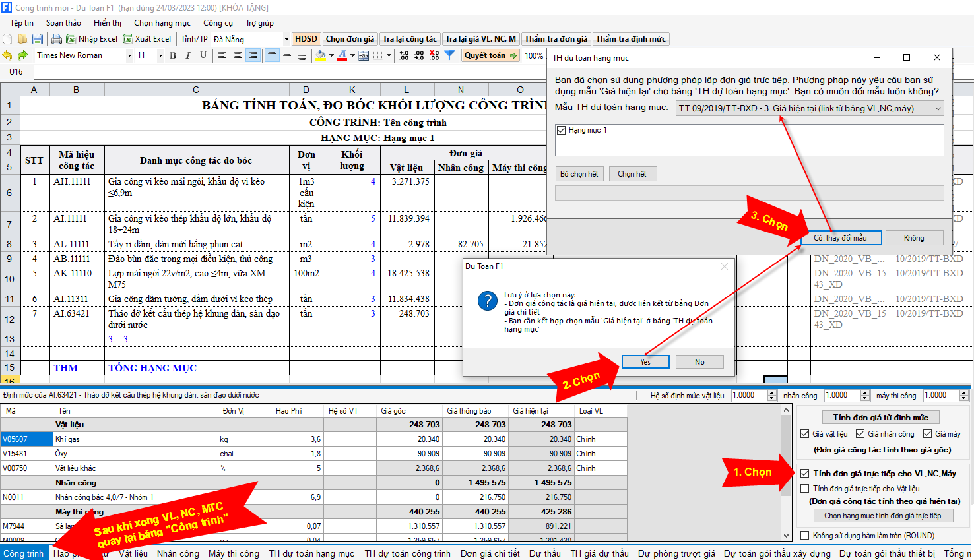The image size is (974, 560).
Task: Click the Chọn hết button
Action: (x=632, y=174)
